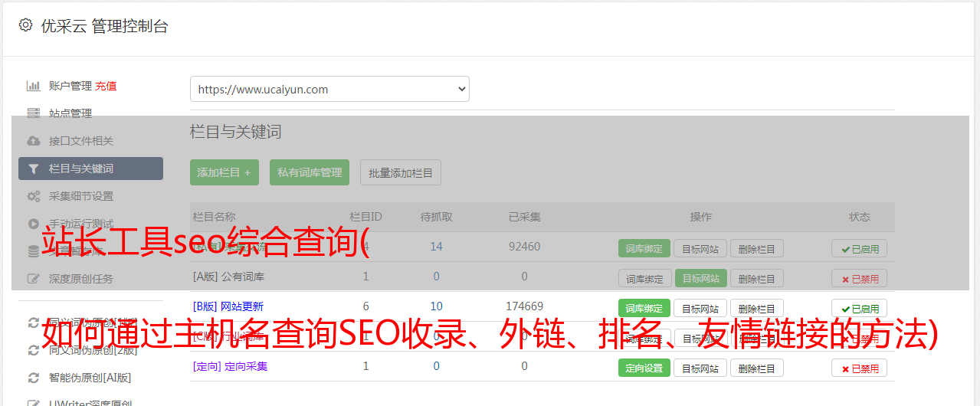This screenshot has height=406, width=980.
Task: Click the red 充值 recharge link
Action: [107, 86]
